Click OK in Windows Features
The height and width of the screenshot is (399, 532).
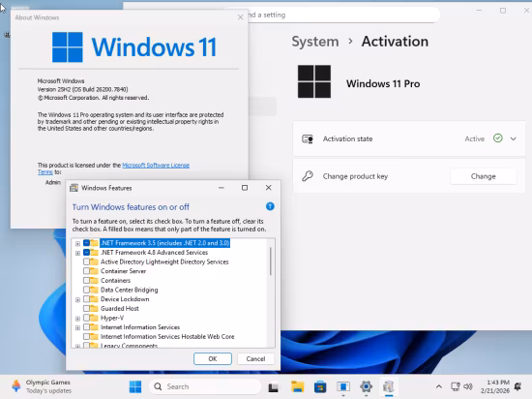click(213, 359)
